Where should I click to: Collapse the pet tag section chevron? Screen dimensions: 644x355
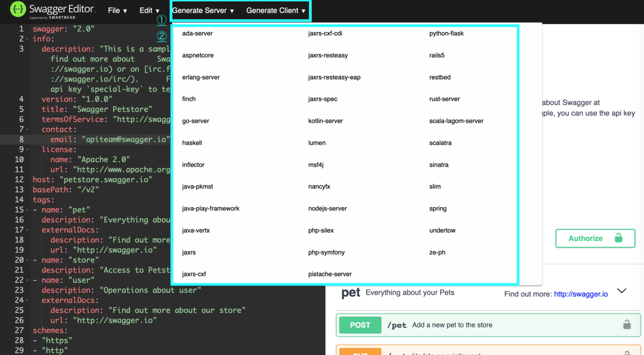pos(621,291)
